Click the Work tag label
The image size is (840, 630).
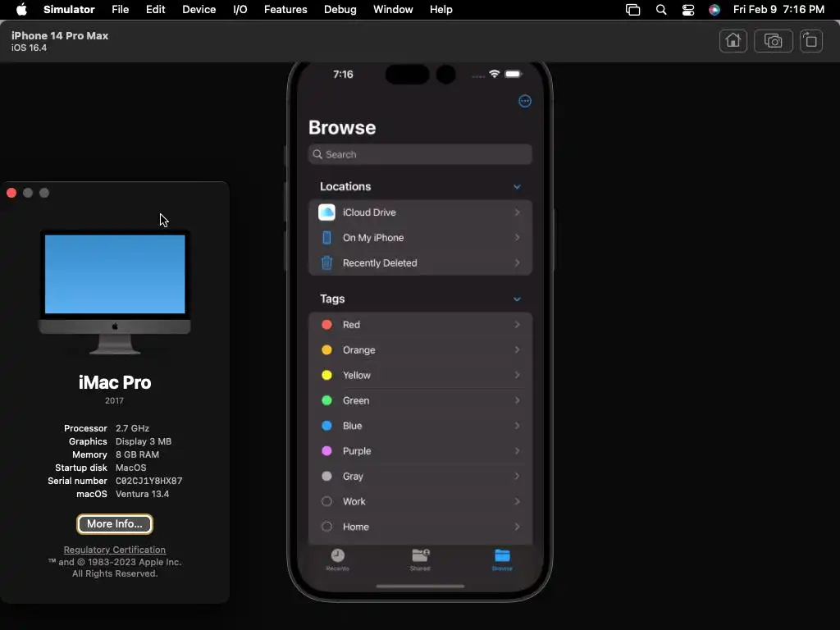tap(354, 501)
